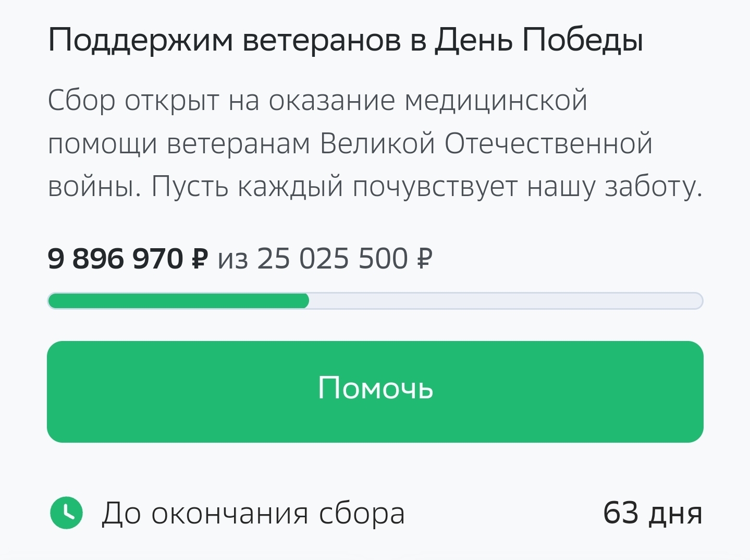Click the empty gray part of progress bar
The width and height of the screenshot is (750, 560).
[x=505, y=301]
